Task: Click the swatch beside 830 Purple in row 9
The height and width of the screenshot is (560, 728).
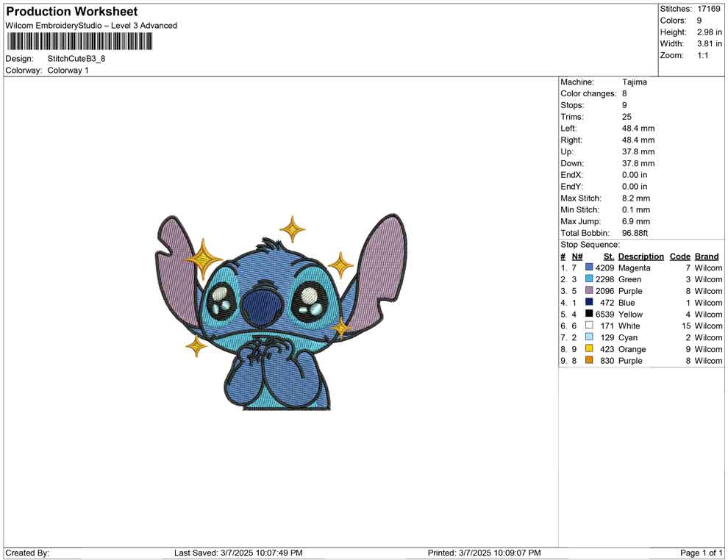Action: 589,360
